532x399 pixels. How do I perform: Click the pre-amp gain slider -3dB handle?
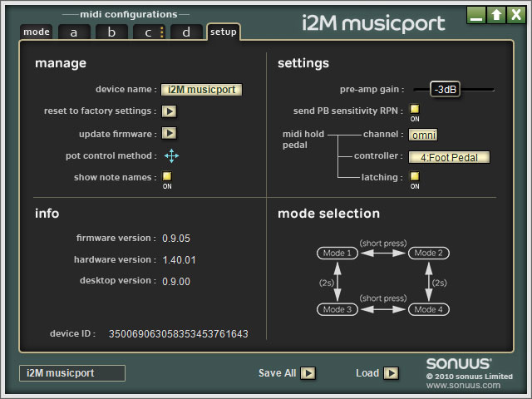coord(446,90)
